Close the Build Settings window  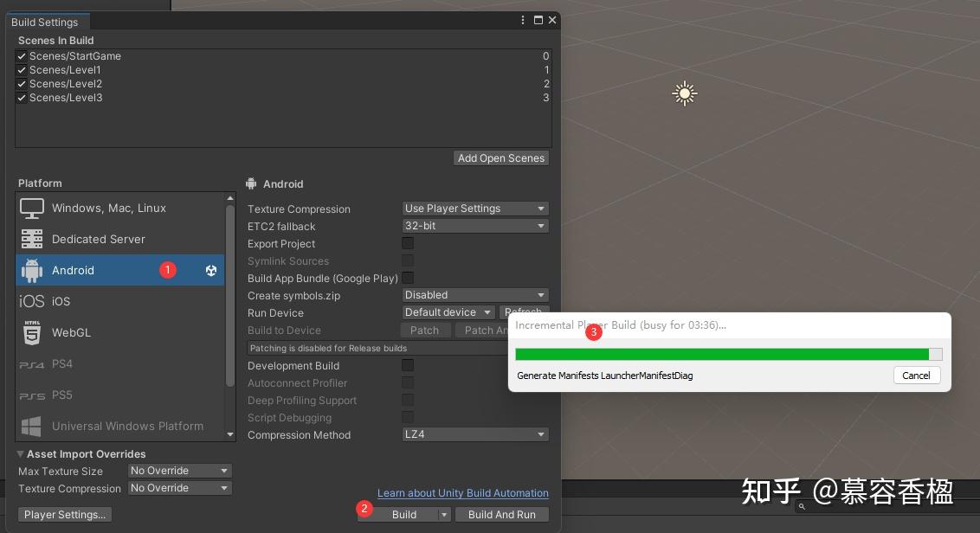tap(552, 20)
